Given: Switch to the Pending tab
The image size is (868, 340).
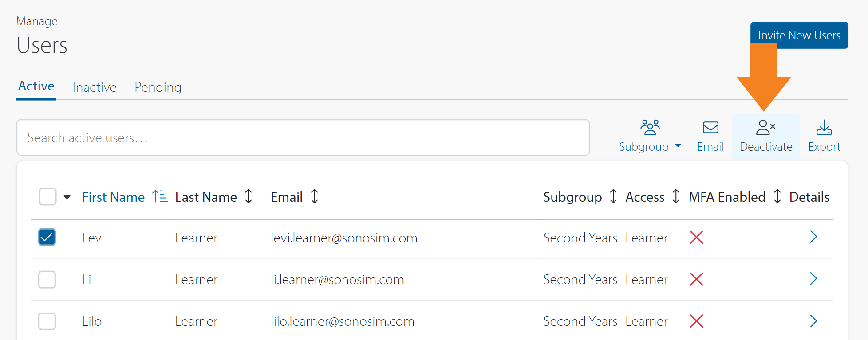Looking at the screenshot, I should click(x=158, y=87).
